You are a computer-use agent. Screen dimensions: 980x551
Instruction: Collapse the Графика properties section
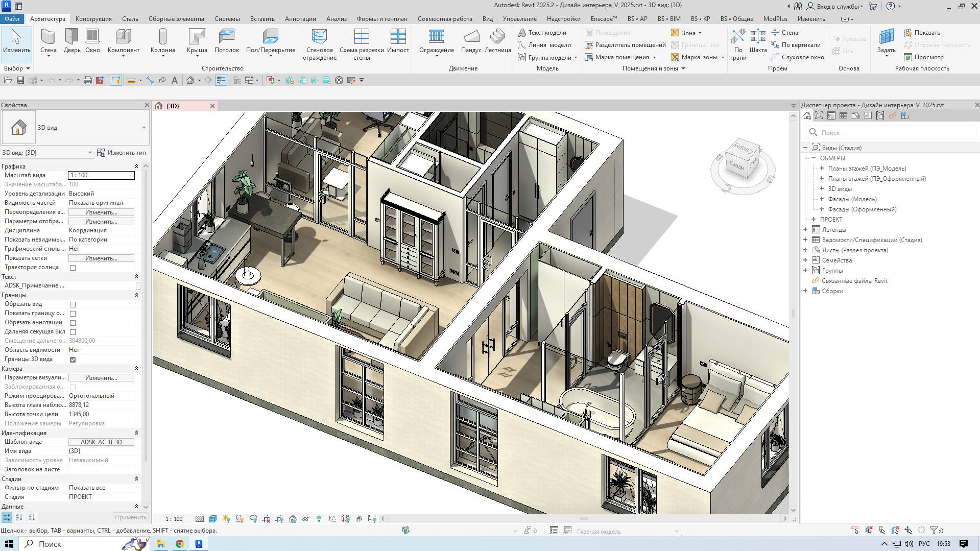[x=136, y=165]
